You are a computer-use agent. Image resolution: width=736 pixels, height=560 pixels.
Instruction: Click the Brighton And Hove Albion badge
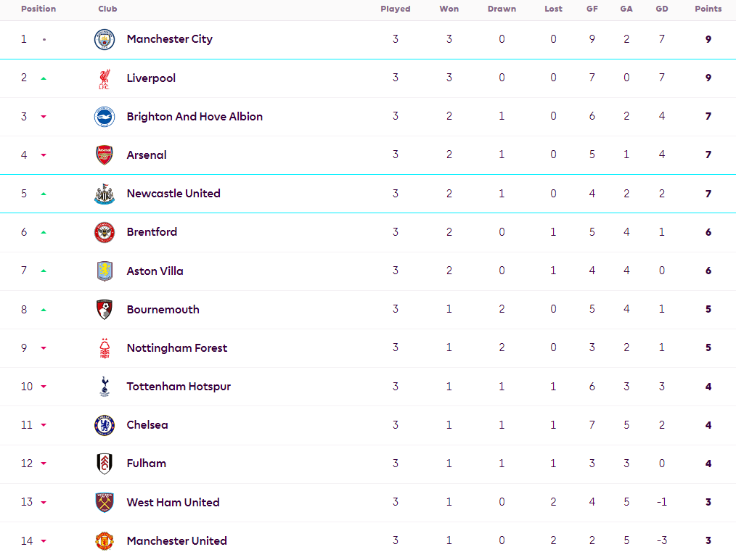[x=105, y=117]
